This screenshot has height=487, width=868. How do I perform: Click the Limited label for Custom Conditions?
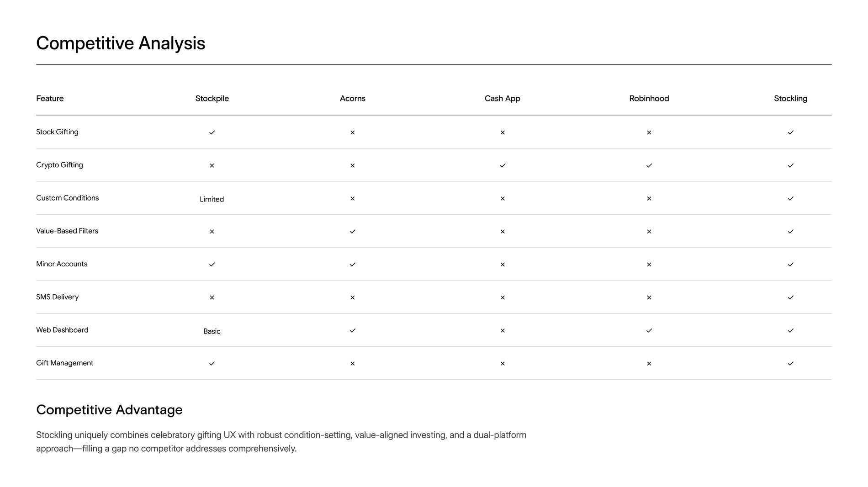(212, 199)
